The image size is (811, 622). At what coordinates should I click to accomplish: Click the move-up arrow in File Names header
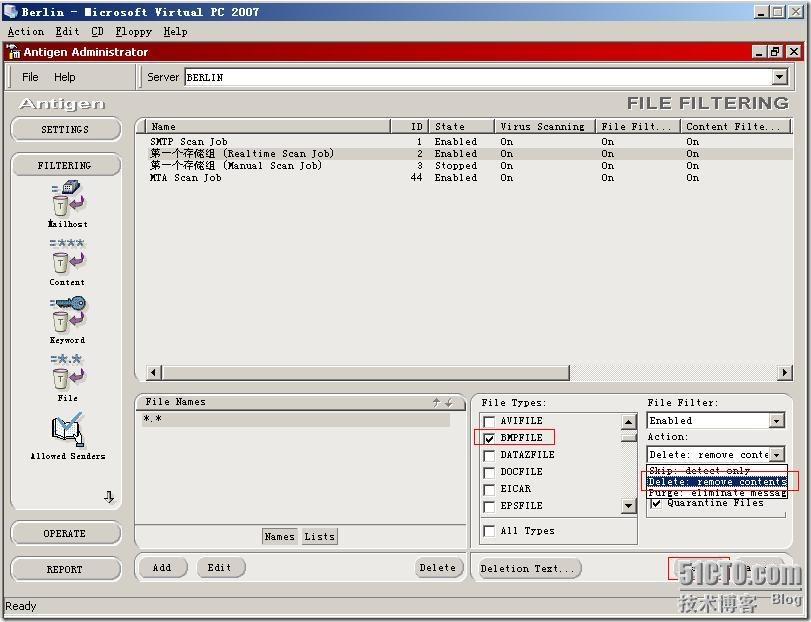click(x=436, y=402)
